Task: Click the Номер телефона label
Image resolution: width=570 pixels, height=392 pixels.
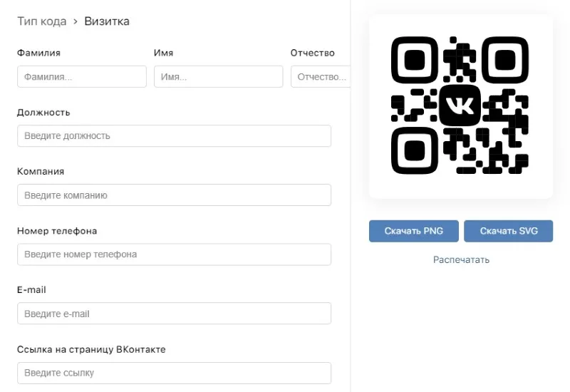Action: pos(57,231)
